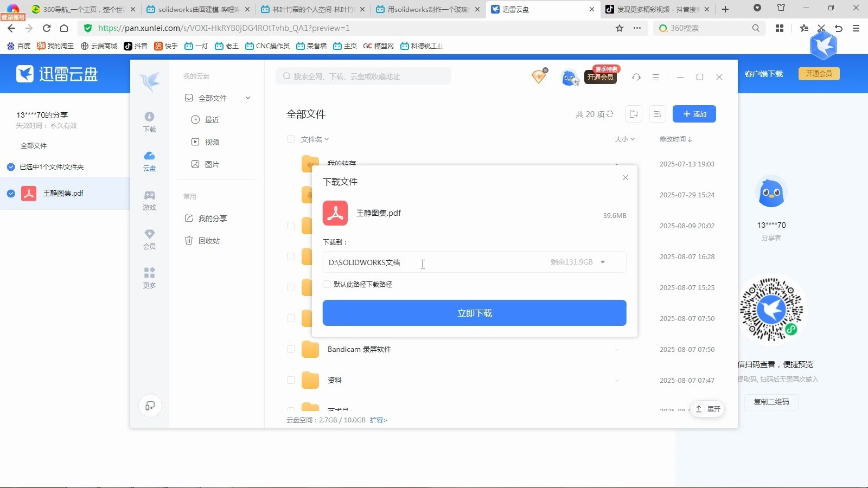
Task: Click inside the cloud search input field
Action: tap(363, 76)
